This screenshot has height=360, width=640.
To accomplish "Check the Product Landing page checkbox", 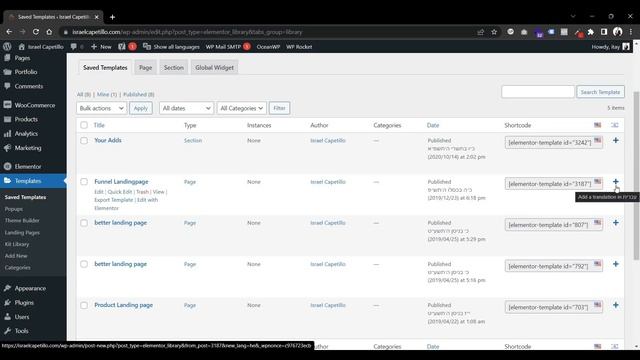I will (x=84, y=305).
